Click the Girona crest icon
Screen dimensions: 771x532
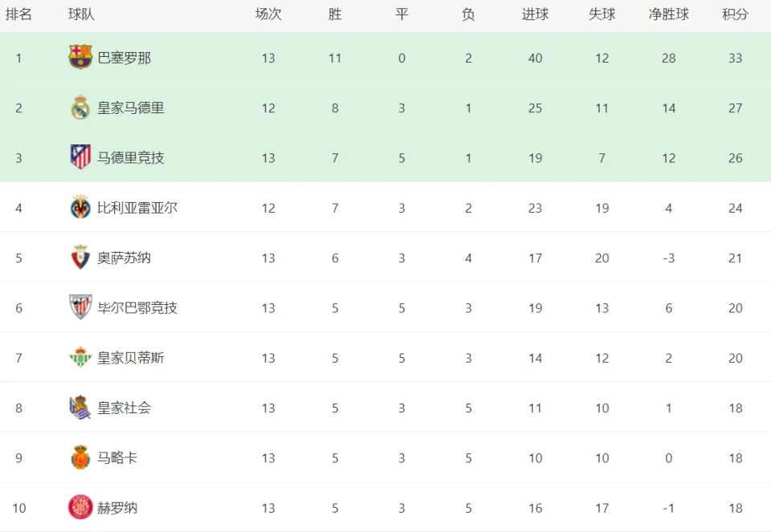[x=80, y=507]
